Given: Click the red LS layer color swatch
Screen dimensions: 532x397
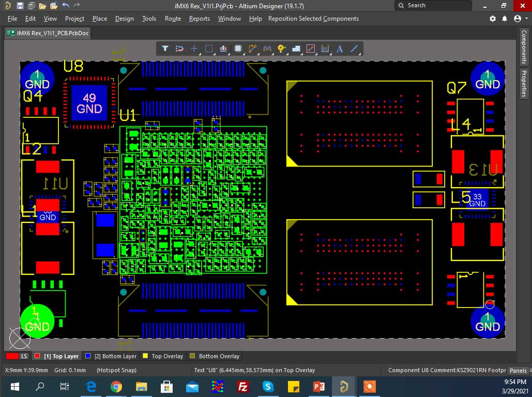Looking at the screenshot, I should pyautogui.click(x=12, y=356).
